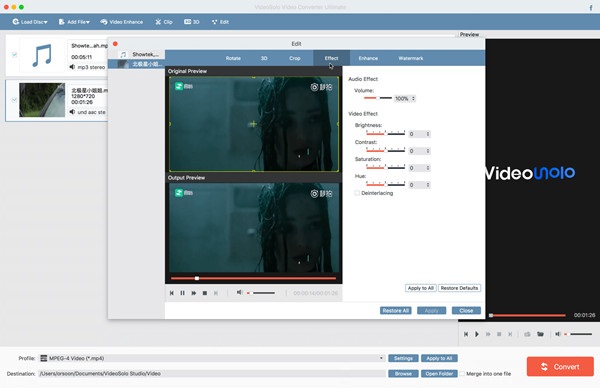Viewport: 600px width, 388px height.
Task: Take a snapshot in main Preview
Action: click(x=527, y=334)
